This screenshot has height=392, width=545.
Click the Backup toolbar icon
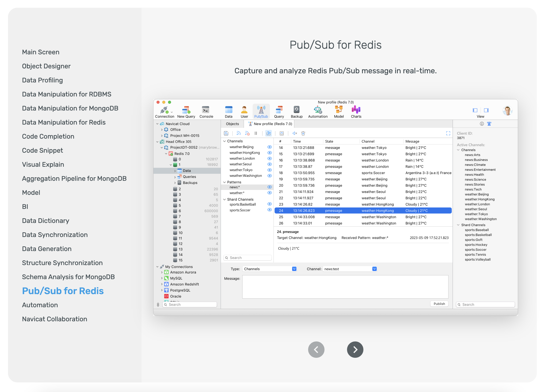[296, 112]
